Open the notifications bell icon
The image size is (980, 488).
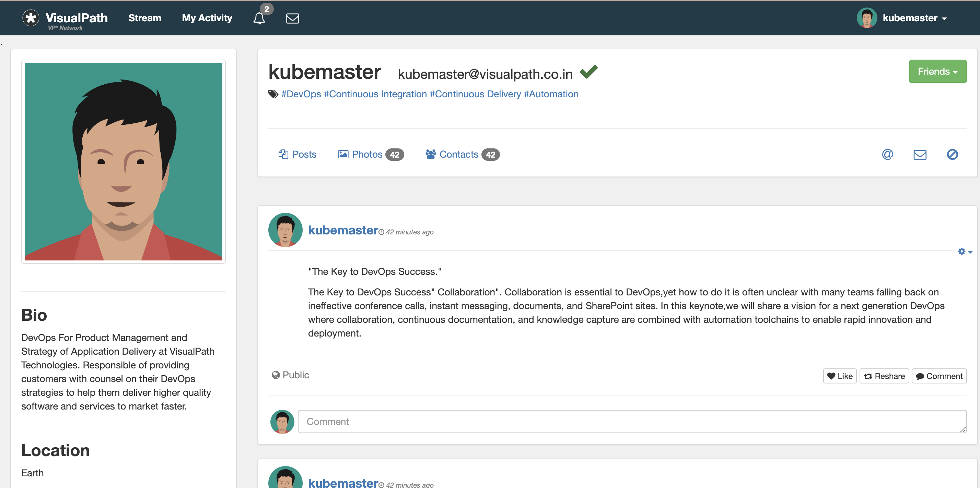coord(259,18)
